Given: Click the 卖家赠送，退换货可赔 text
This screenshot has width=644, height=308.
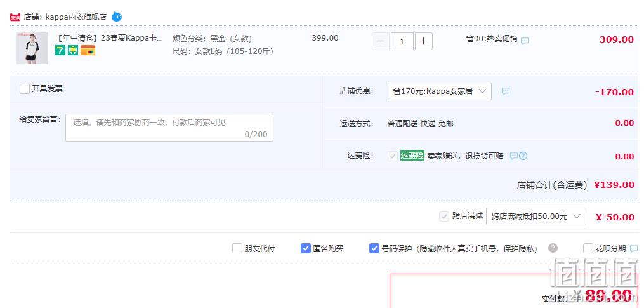Looking at the screenshot, I should [x=465, y=156].
